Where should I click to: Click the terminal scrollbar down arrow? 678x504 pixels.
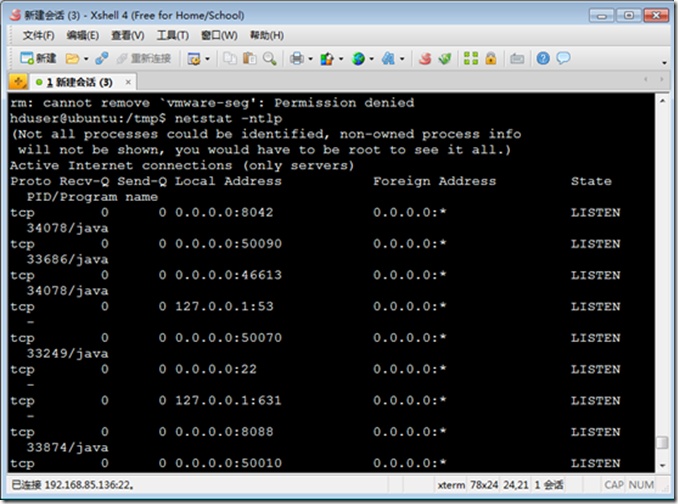click(662, 466)
